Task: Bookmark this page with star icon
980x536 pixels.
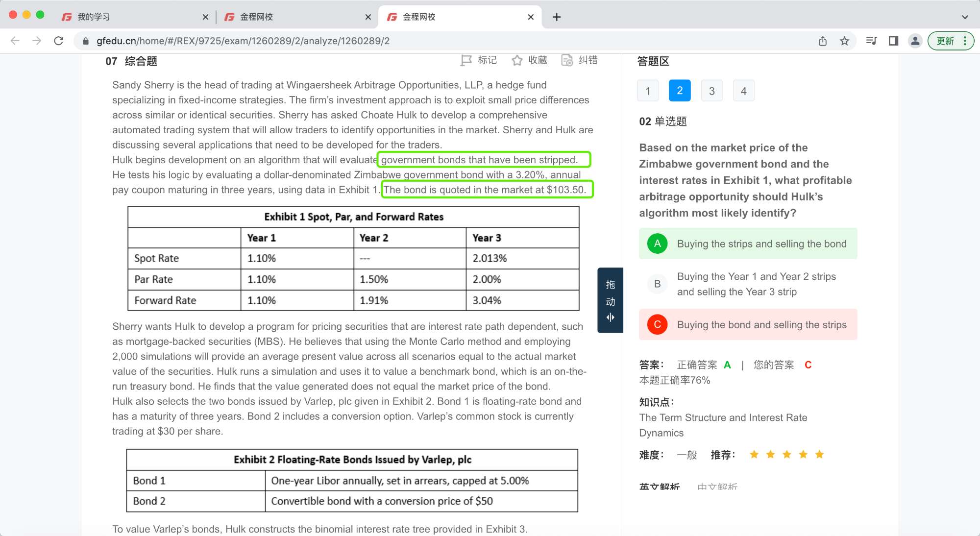Action: [x=844, y=41]
